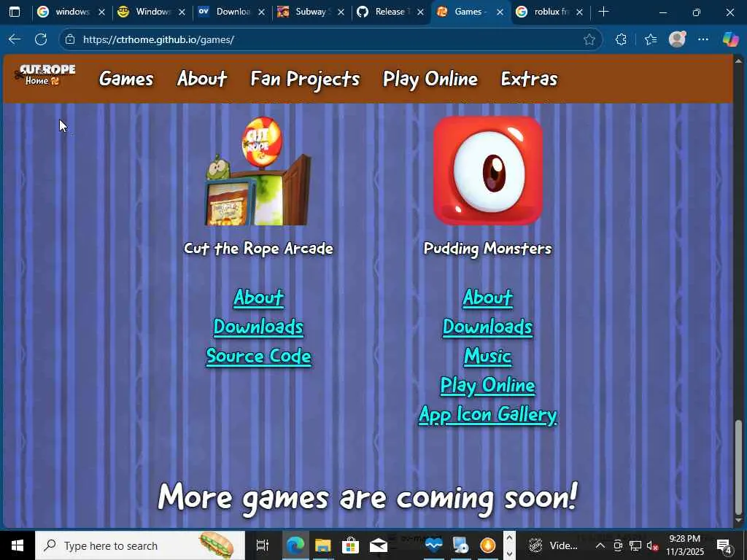Click the Meet Now camera tray icon
The width and height of the screenshot is (747, 560).
point(618,545)
